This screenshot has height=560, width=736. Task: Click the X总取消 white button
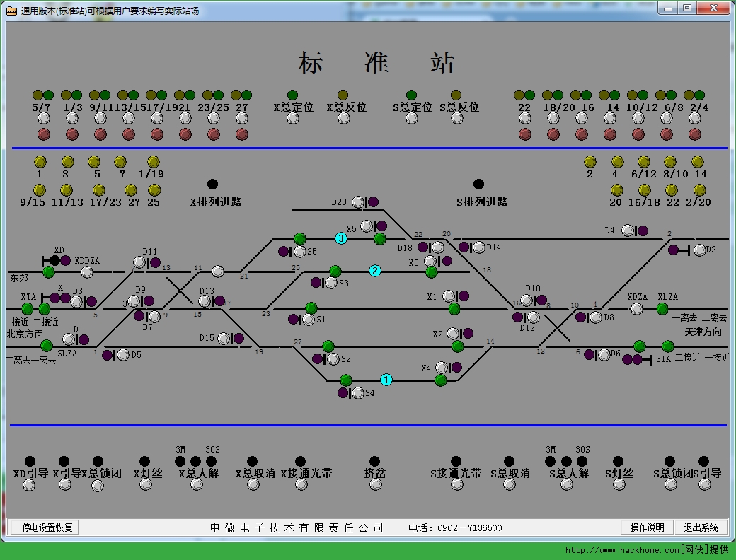tap(253, 484)
